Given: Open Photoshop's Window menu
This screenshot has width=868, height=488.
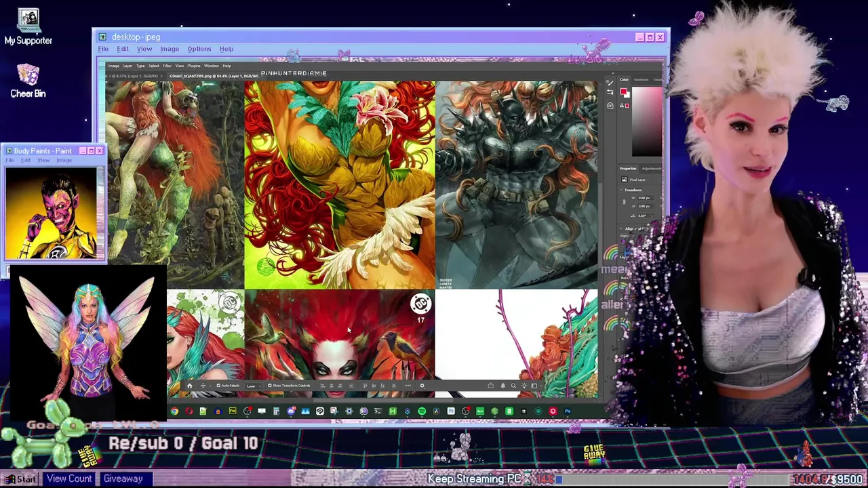Looking at the screenshot, I should click(211, 66).
